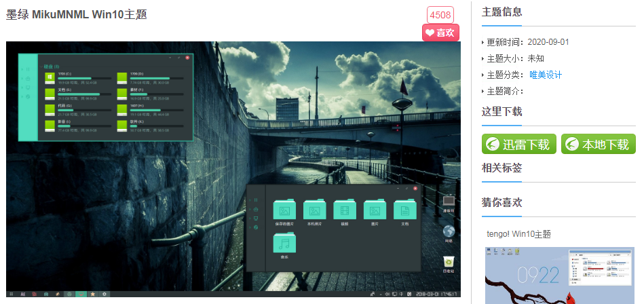Toggle the 喜欢 heart like button
This screenshot has width=644, height=304.
pos(440,33)
